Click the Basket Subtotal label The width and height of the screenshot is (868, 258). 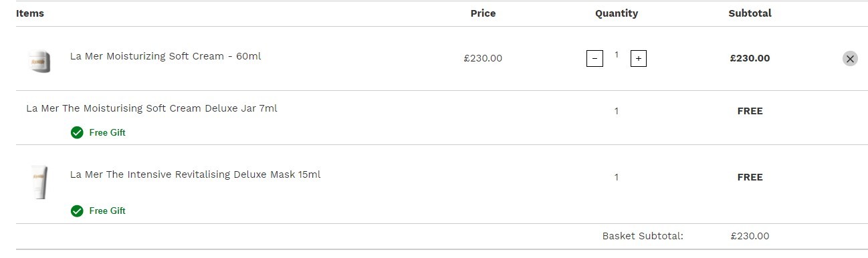click(x=643, y=236)
